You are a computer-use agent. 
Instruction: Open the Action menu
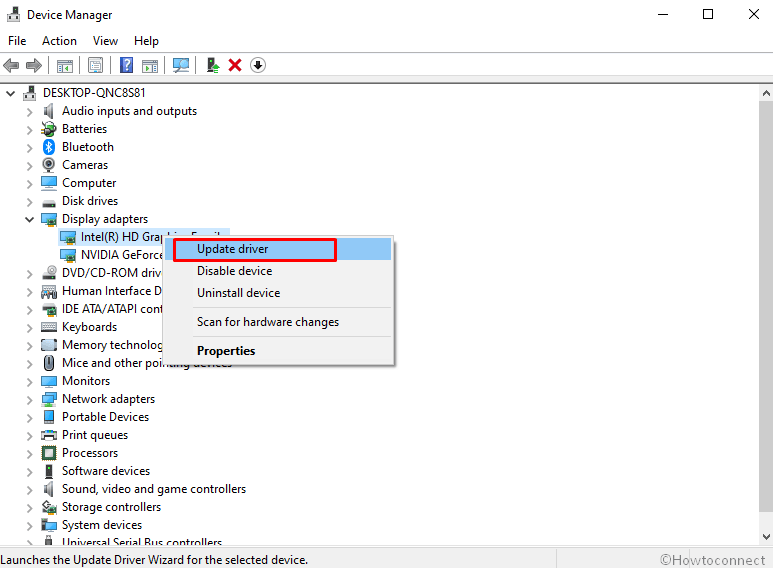59,41
